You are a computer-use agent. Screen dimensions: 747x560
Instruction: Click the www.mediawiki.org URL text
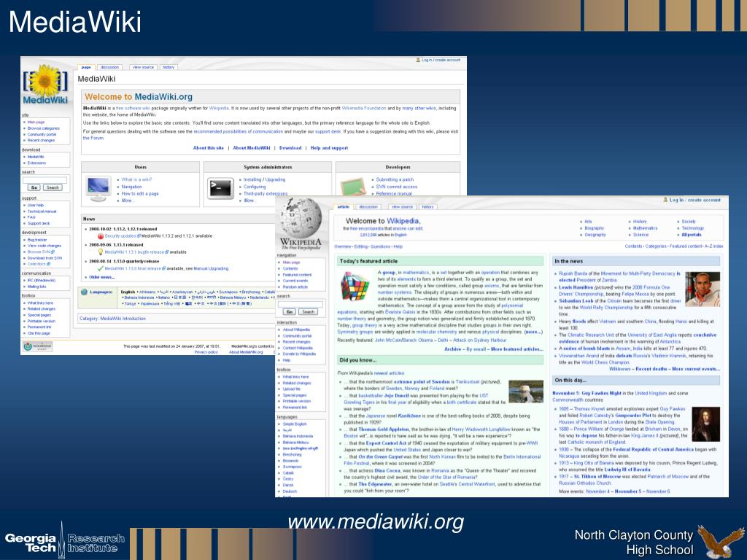point(376,522)
